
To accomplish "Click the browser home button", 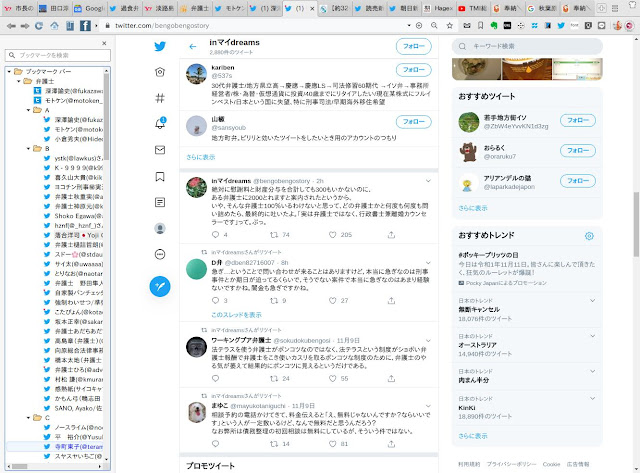I will click(x=54, y=26).
